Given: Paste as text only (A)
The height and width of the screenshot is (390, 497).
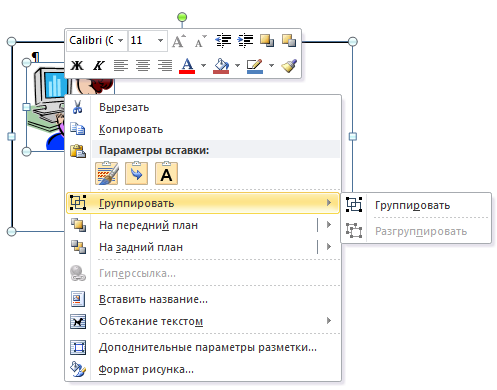Looking at the screenshot, I should pyautogui.click(x=166, y=173).
